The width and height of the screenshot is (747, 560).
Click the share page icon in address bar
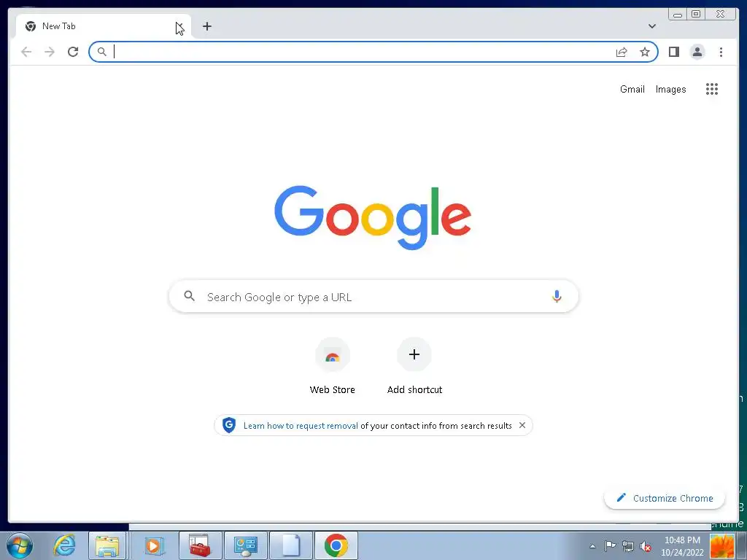coord(622,52)
